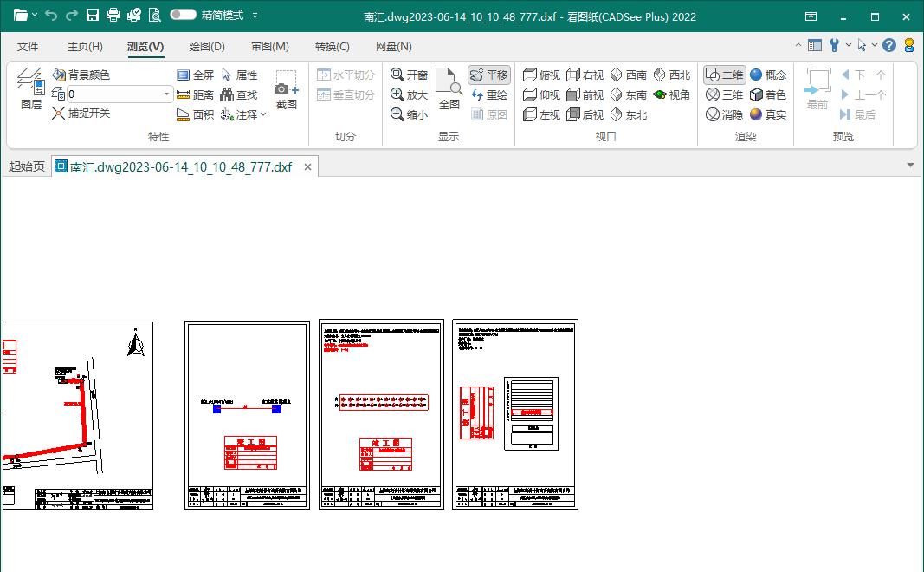
Task: Open the 属性 properties tool
Action: click(x=239, y=75)
